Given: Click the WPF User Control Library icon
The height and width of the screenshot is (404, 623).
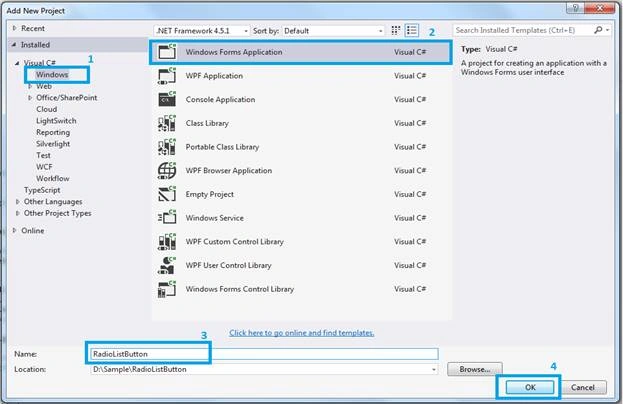Looking at the screenshot, I should click(x=167, y=265).
